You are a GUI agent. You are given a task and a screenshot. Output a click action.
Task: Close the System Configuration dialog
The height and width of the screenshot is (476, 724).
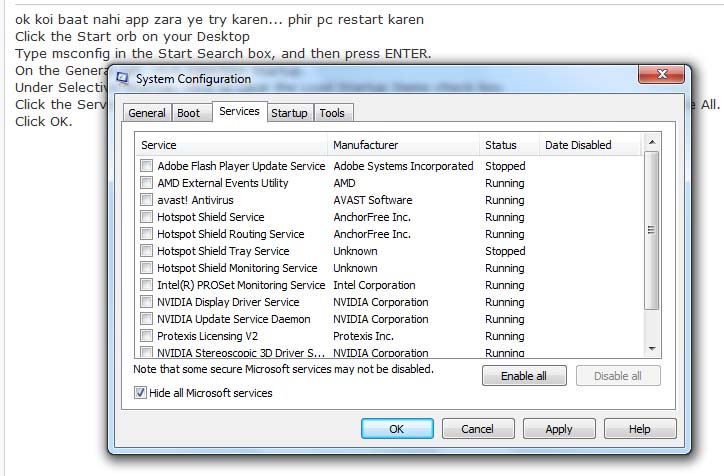pos(662,74)
